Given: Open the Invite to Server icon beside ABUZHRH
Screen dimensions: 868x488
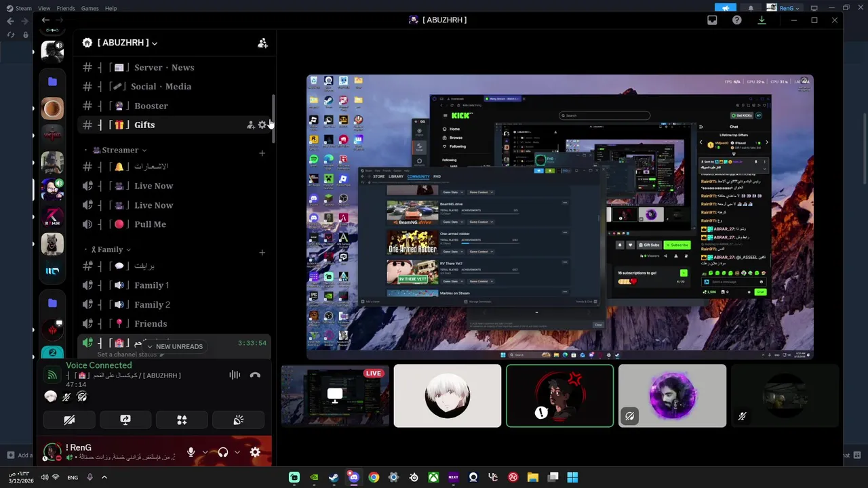Looking at the screenshot, I should pos(262,43).
